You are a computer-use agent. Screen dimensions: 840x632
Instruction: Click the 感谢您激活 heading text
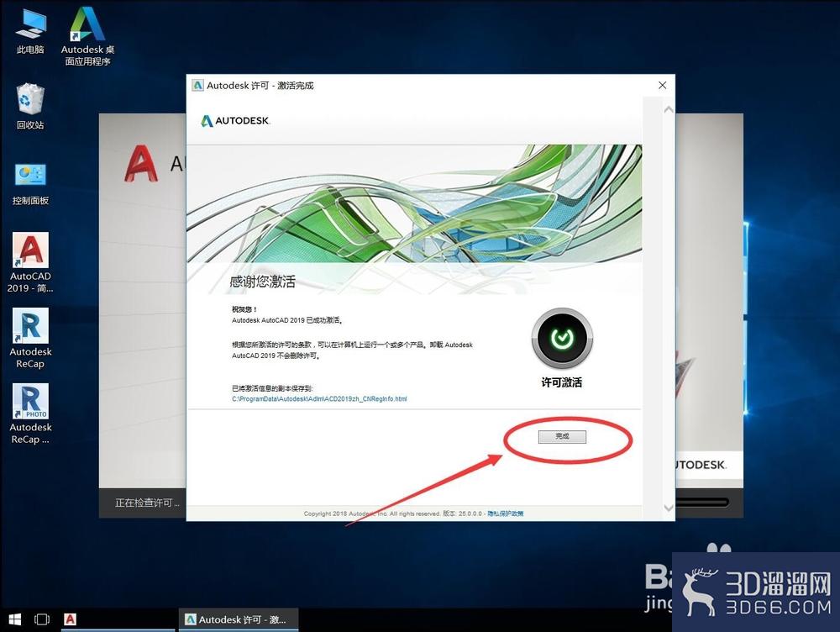pos(262,282)
